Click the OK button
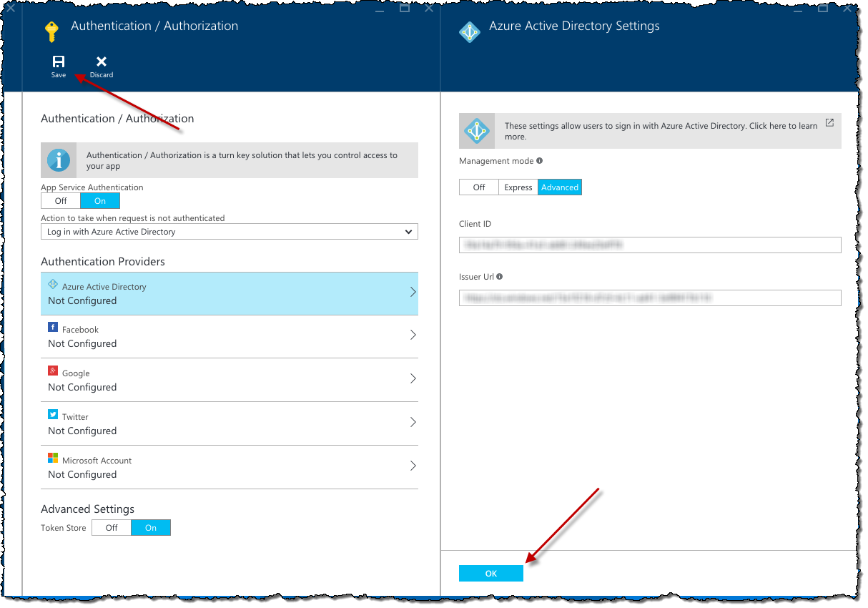Screen dimensions: 868x608 pyautogui.click(x=491, y=574)
